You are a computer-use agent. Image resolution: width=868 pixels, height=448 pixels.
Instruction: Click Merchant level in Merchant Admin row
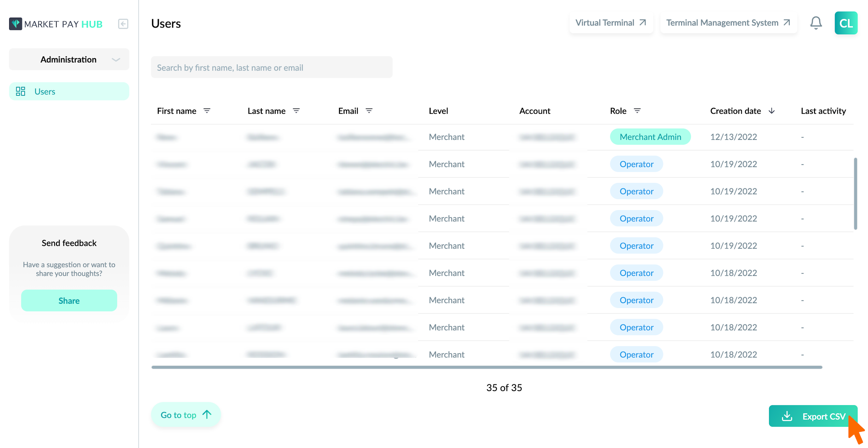click(x=446, y=137)
